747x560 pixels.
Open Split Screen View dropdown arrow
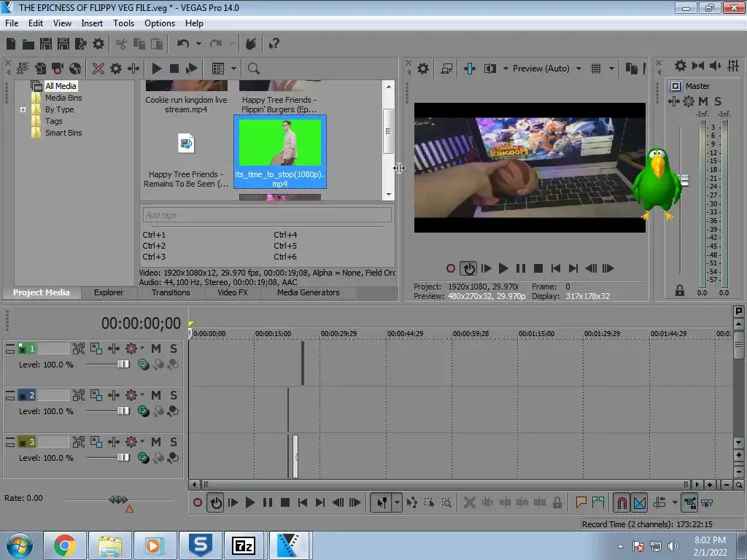click(x=506, y=69)
